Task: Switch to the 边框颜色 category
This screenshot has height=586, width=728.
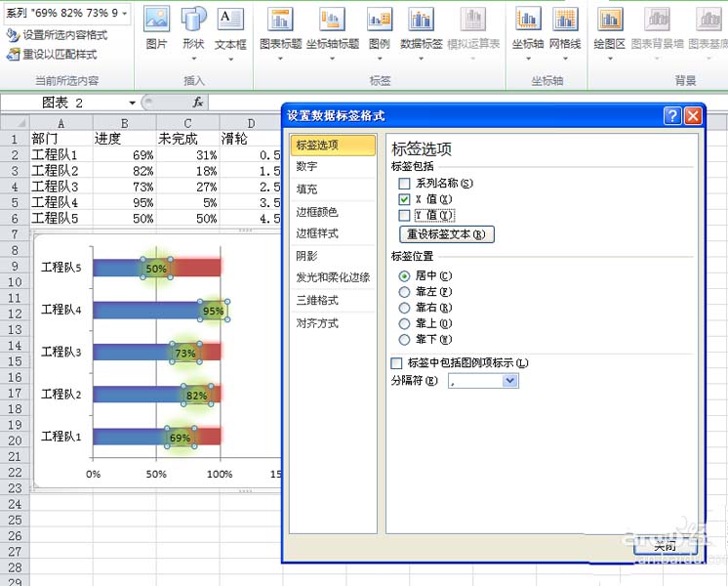Action: tap(333, 212)
